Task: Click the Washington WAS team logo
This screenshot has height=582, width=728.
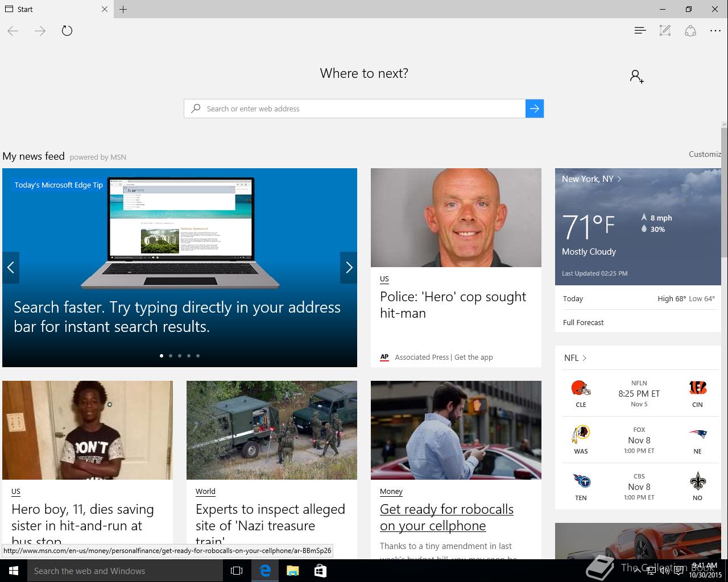Action: (x=581, y=435)
